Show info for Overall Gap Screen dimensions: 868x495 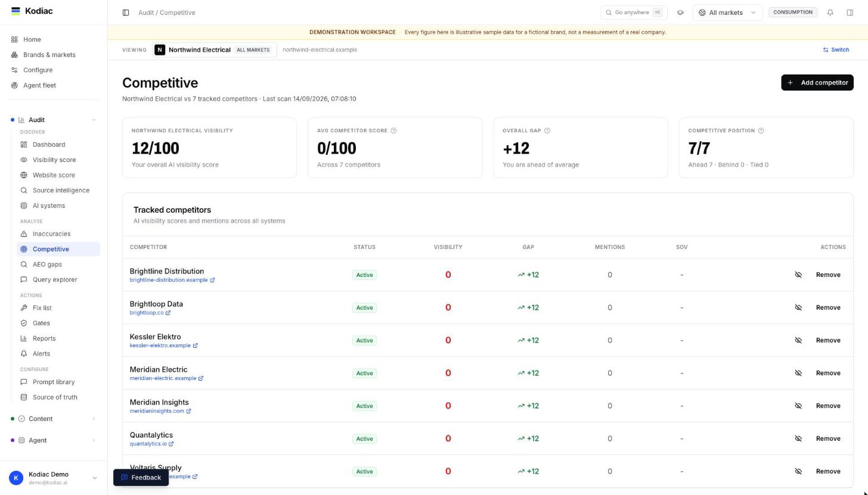tap(547, 130)
